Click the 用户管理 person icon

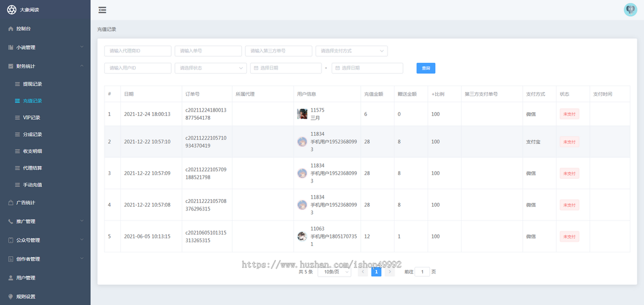click(11, 278)
